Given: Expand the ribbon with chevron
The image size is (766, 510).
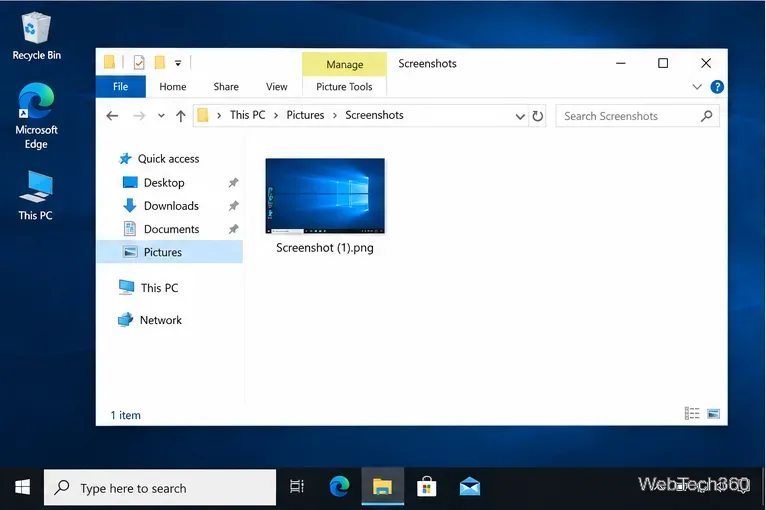Looking at the screenshot, I should [x=697, y=87].
